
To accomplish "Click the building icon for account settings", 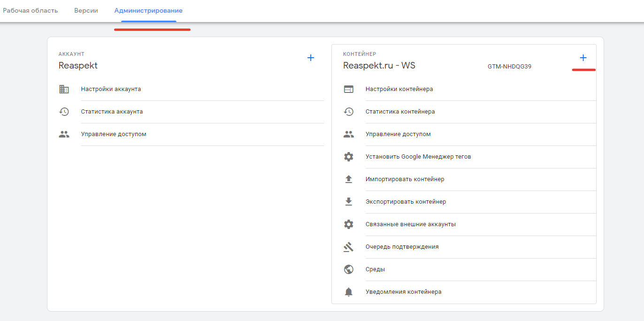I will [64, 89].
